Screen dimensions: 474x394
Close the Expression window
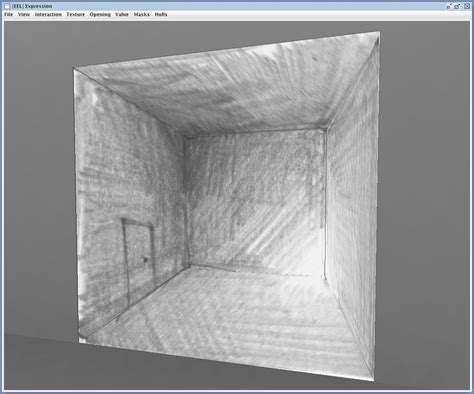[x=467, y=6]
